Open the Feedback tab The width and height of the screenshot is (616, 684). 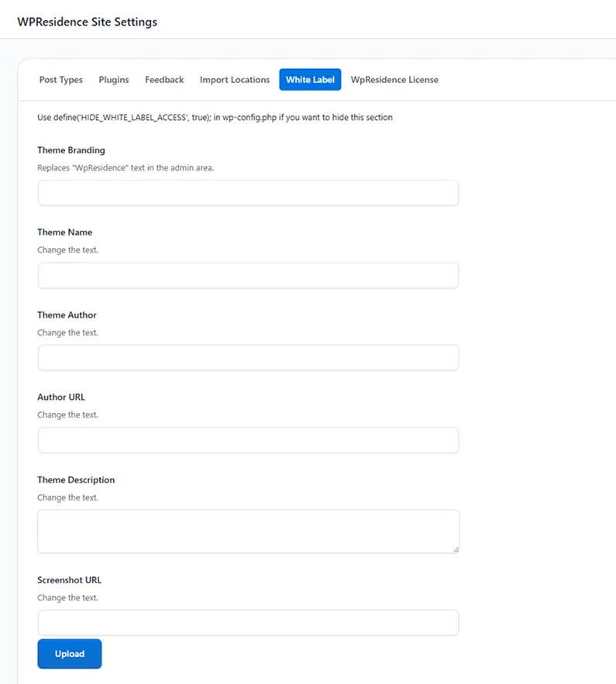coord(164,80)
